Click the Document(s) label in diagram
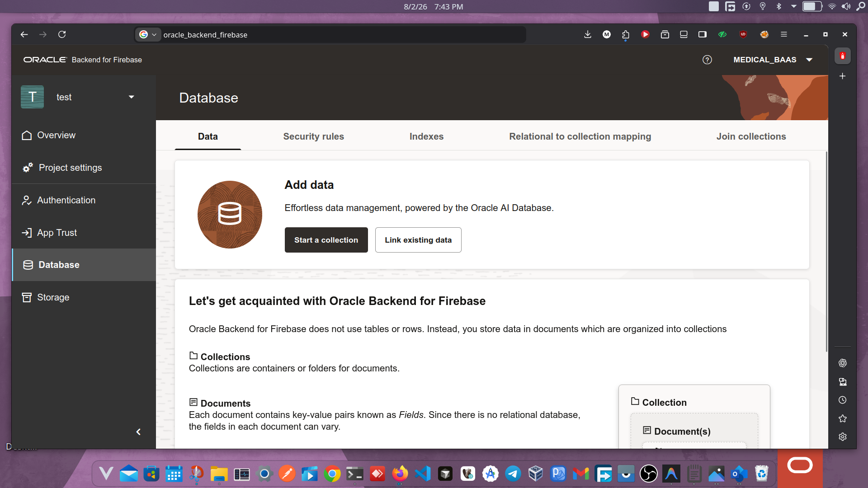The width and height of the screenshot is (868, 488). click(x=682, y=432)
